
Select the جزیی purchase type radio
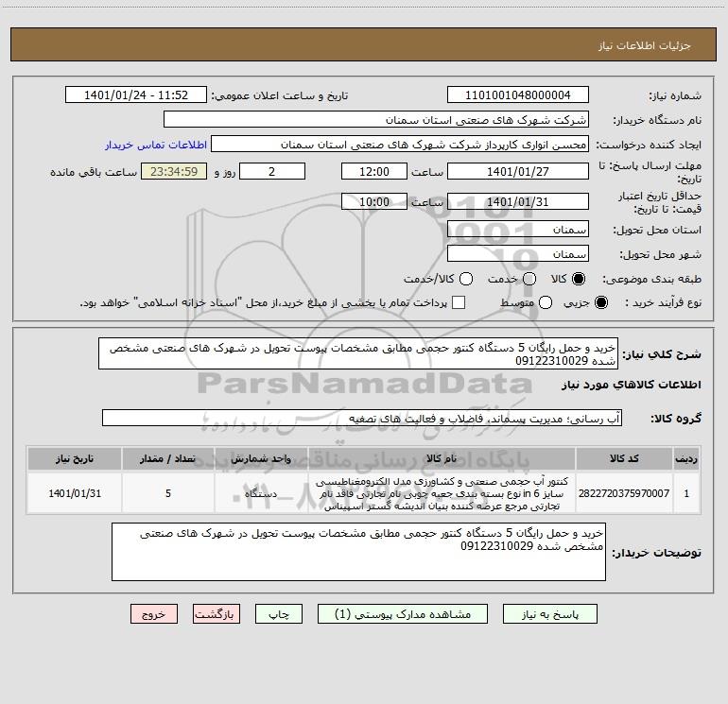(x=601, y=302)
